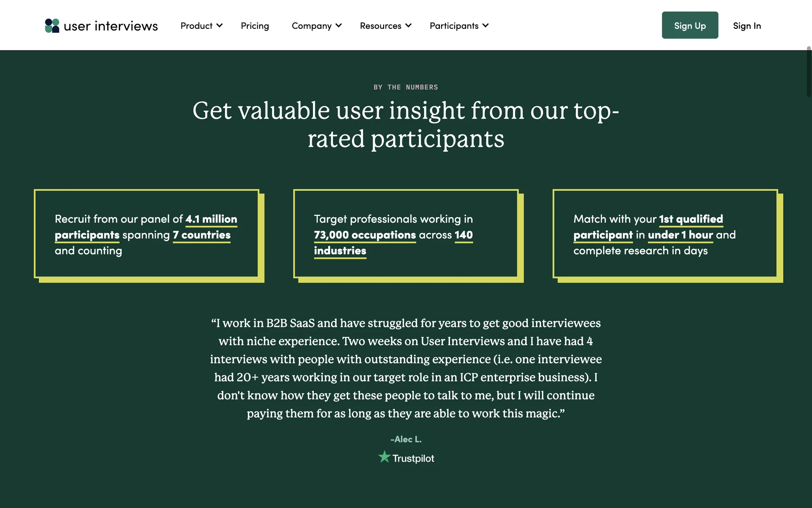Open the Company menu

(x=311, y=26)
